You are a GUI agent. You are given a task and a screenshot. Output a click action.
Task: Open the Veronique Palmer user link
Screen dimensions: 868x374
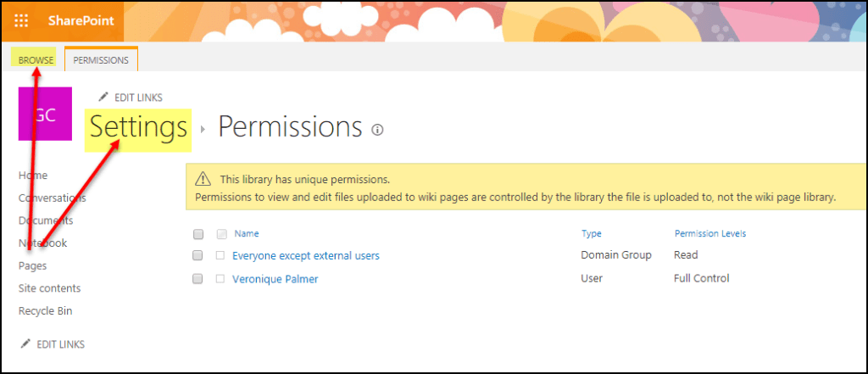click(x=275, y=278)
